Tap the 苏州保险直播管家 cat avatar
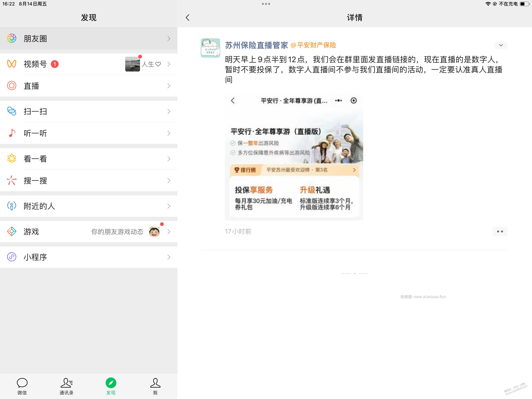Screen dimensions: 532x399 211,48
